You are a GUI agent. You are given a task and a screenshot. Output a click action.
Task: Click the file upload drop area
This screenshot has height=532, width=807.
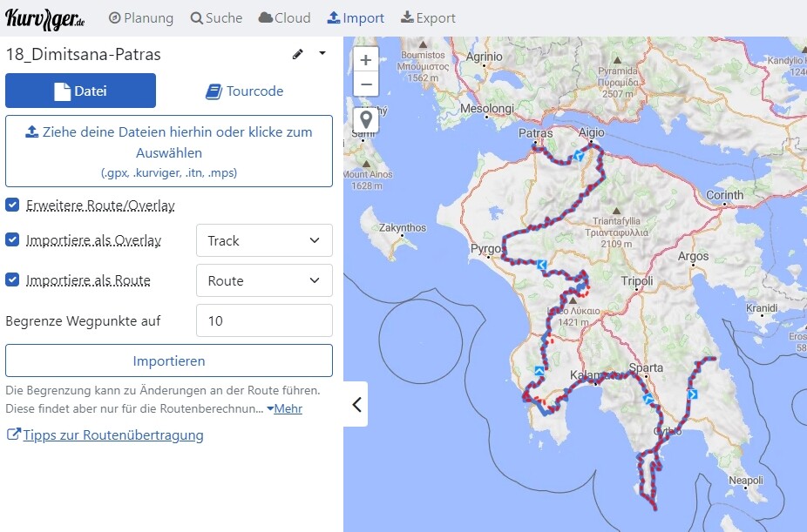tap(169, 151)
